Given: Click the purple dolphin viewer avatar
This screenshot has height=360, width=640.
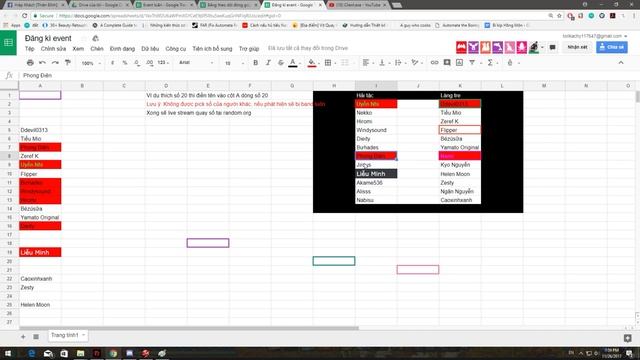Looking at the screenshot, I should tap(498, 47).
